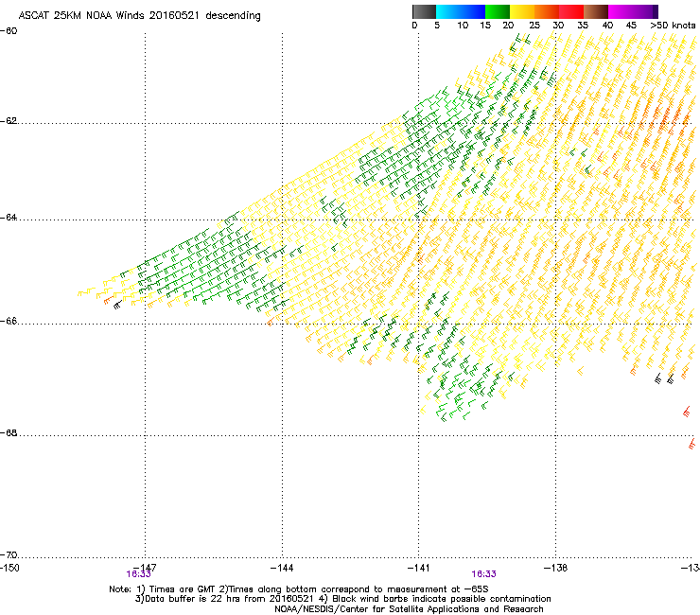Click the gray 0-5 knots color segment
The width and height of the screenshot is (700, 615).
[x=424, y=11]
